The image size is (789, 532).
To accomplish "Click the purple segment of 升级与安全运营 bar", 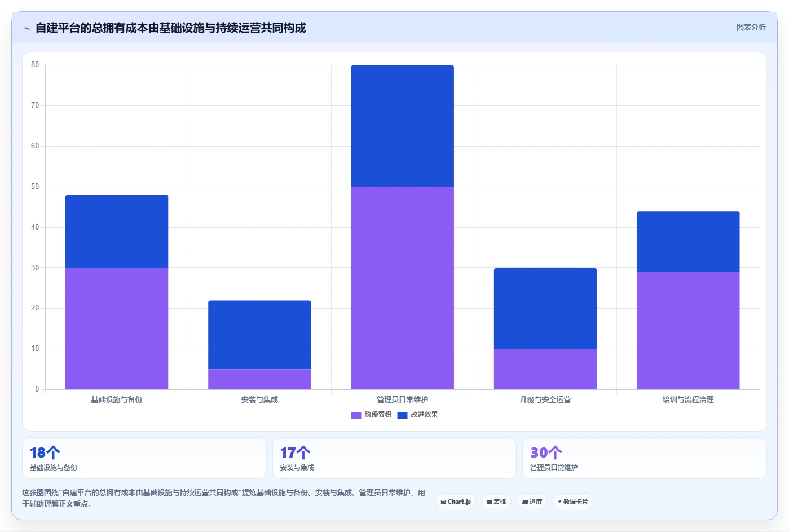I will tap(545, 369).
